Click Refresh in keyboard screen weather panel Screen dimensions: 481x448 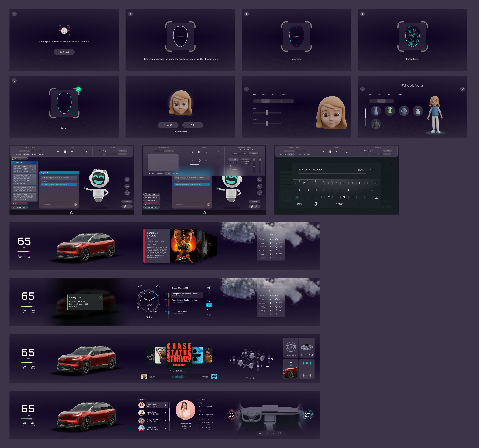[x=387, y=151]
